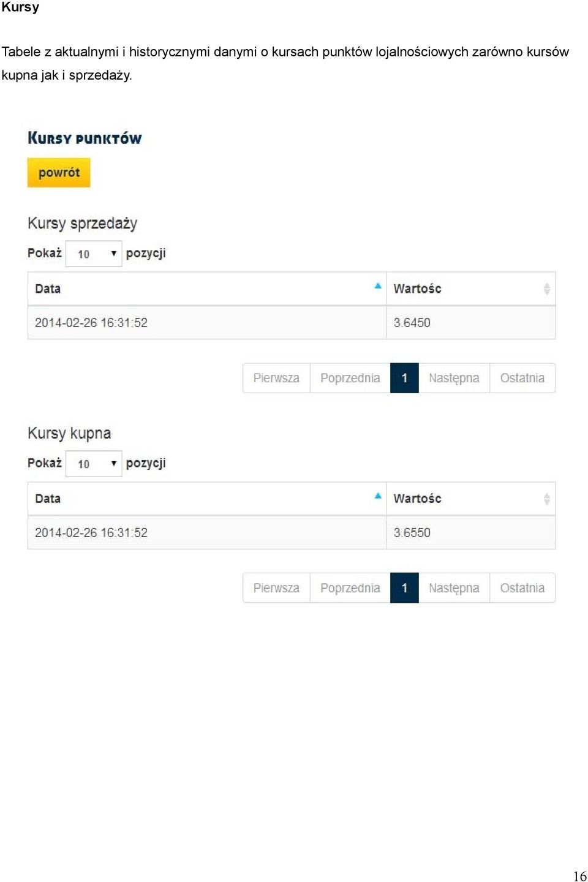Screen dimensions: 588x882
Task: Jump to Ostatnia page in Kursy kupna
Action: (522, 588)
